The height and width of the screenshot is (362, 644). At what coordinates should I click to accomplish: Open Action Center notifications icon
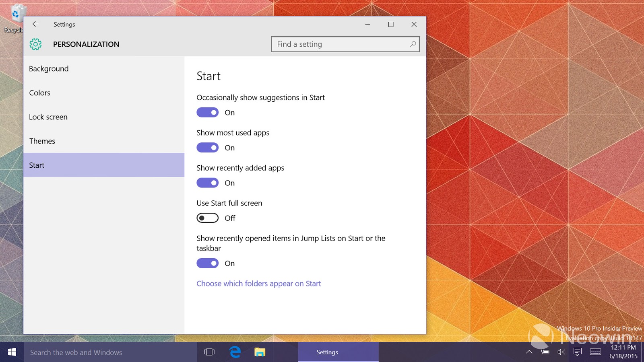(x=578, y=352)
